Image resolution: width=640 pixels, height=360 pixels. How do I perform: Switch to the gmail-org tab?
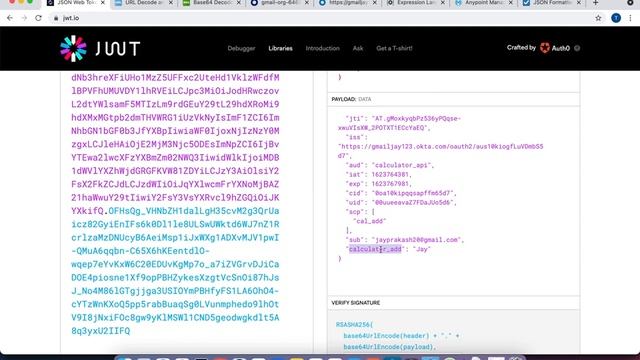point(279,3)
